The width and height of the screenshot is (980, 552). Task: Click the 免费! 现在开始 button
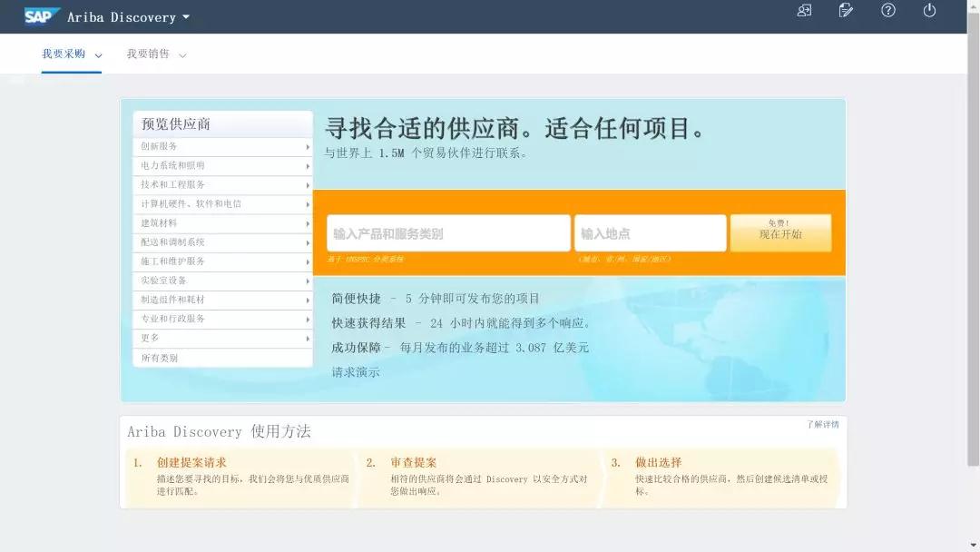pos(780,232)
